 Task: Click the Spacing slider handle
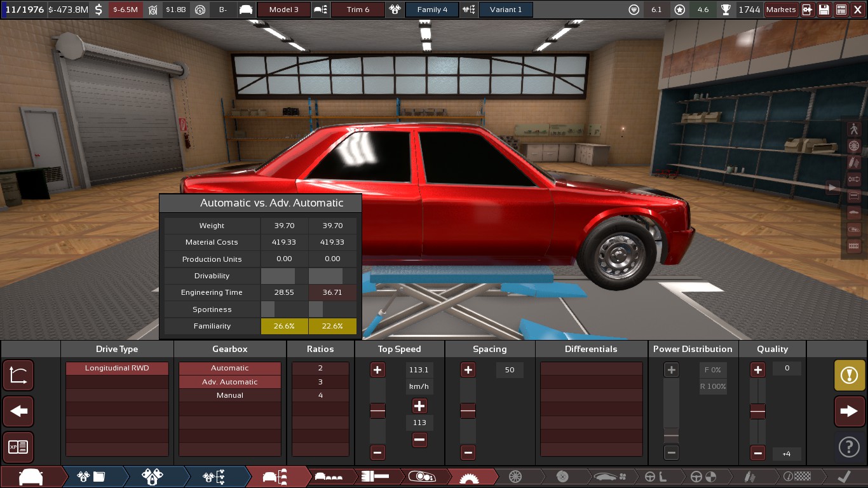point(468,412)
